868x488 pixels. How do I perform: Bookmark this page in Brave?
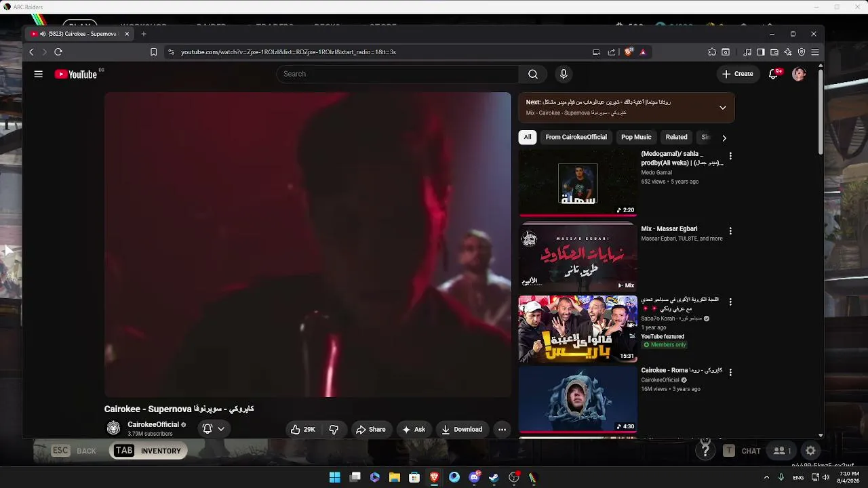(x=154, y=52)
